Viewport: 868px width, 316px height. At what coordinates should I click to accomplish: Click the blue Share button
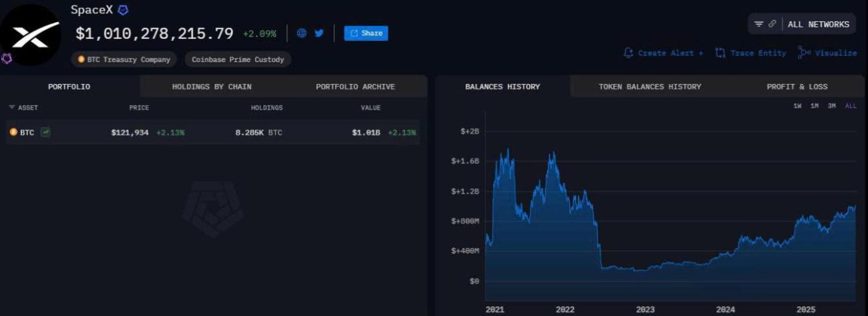(x=366, y=33)
